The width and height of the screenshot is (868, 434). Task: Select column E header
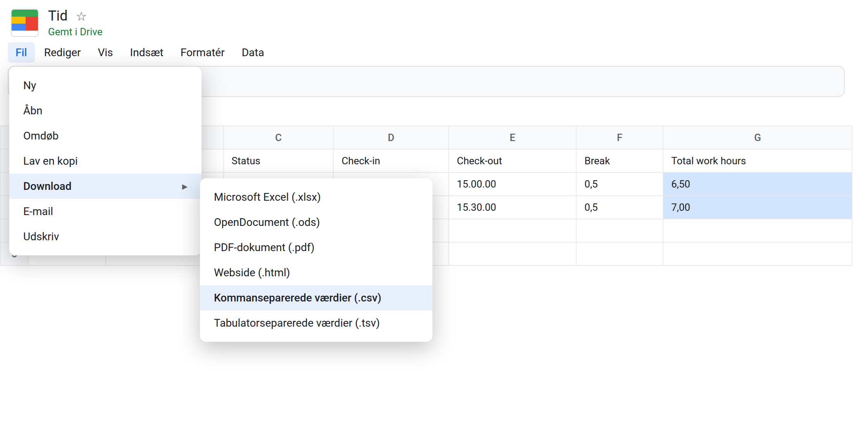512,138
